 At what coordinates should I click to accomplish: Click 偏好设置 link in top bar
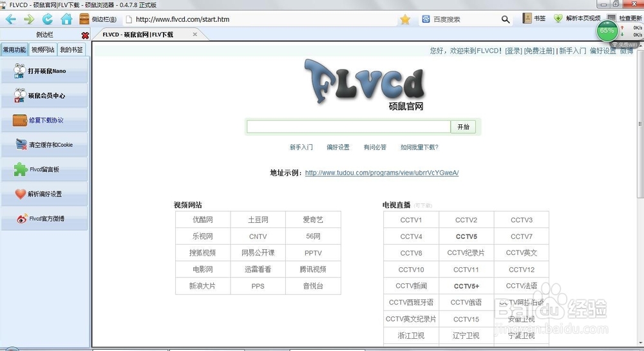(x=603, y=51)
